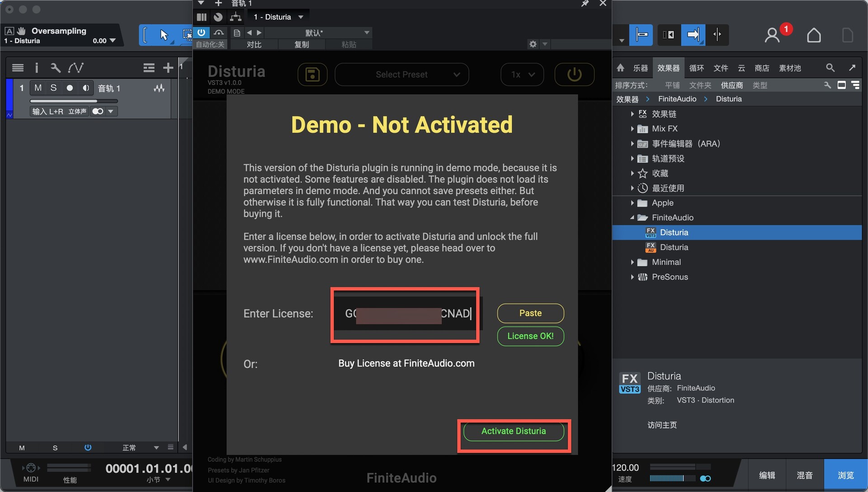Click the browser home icon
This screenshot has height=492, width=868.
click(x=620, y=68)
